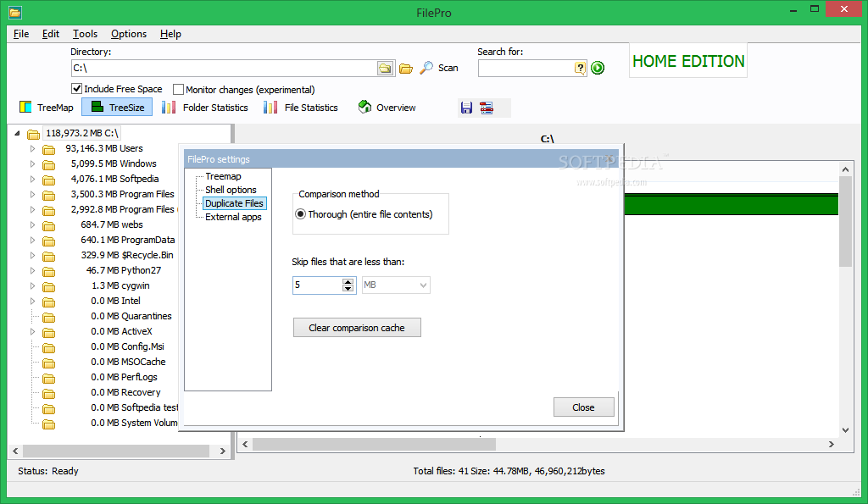Select the Config.Msi folder row
The height and width of the screenshot is (504, 868).
[x=127, y=346]
